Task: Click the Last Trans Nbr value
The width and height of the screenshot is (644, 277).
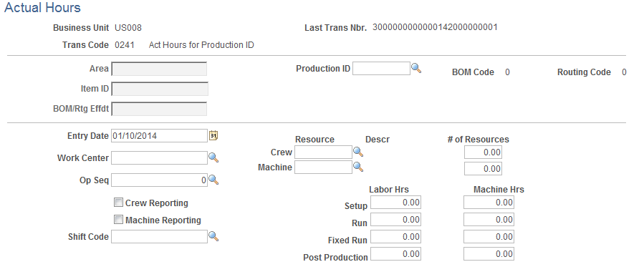Action: click(x=435, y=27)
